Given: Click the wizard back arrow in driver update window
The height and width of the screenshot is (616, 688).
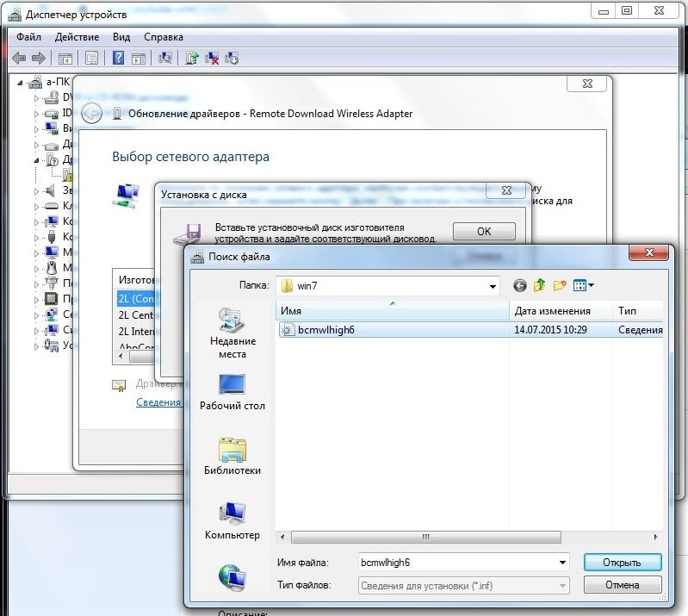Looking at the screenshot, I should tap(91, 114).
